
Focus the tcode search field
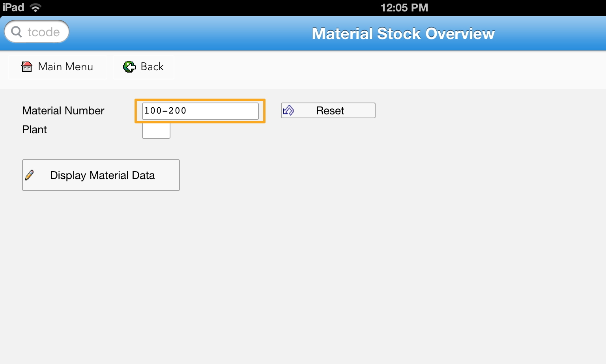pos(37,32)
